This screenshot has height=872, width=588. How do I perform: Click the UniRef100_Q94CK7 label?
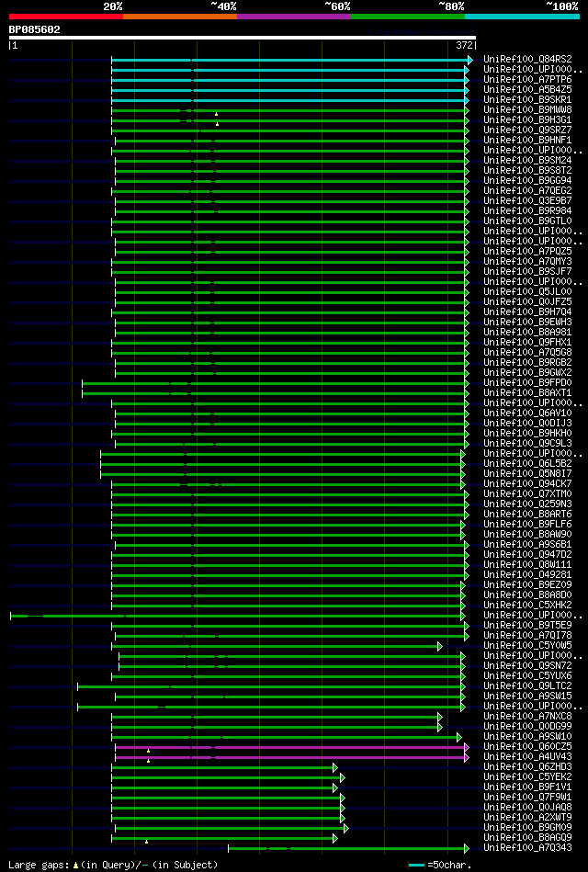[527, 484]
